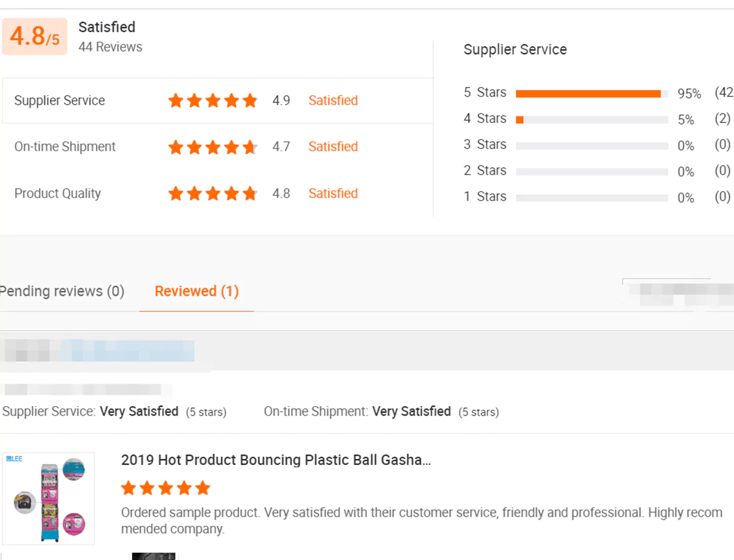734x560 pixels.
Task: Select the Supplier Service rating row
Action: point(217,100)
